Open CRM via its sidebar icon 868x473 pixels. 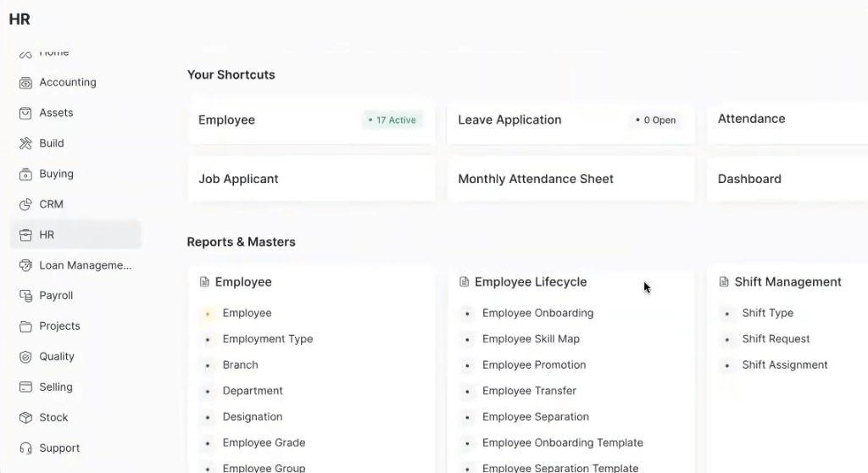[x=25, y=205]
